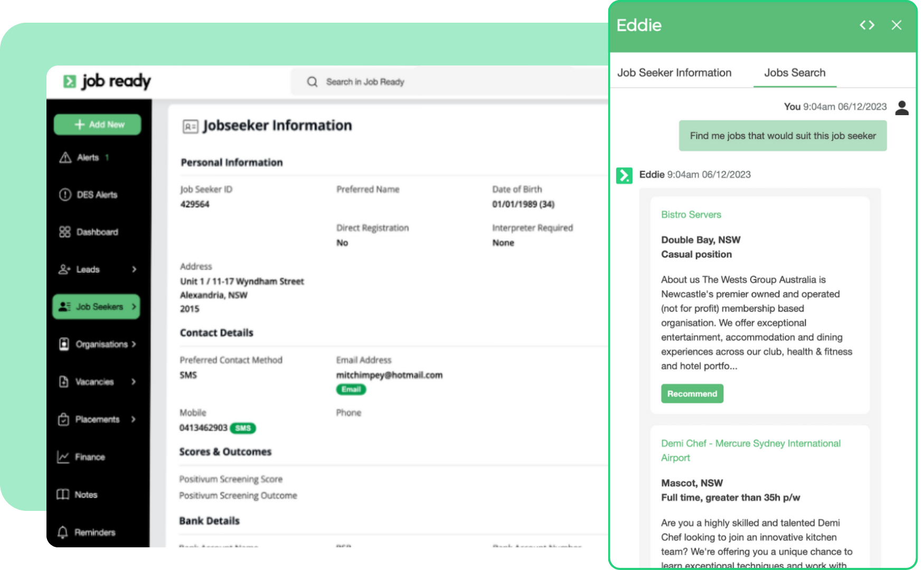
Task: Click the Eddie panel expand code-brackets icon
Action: coord(867,25)
